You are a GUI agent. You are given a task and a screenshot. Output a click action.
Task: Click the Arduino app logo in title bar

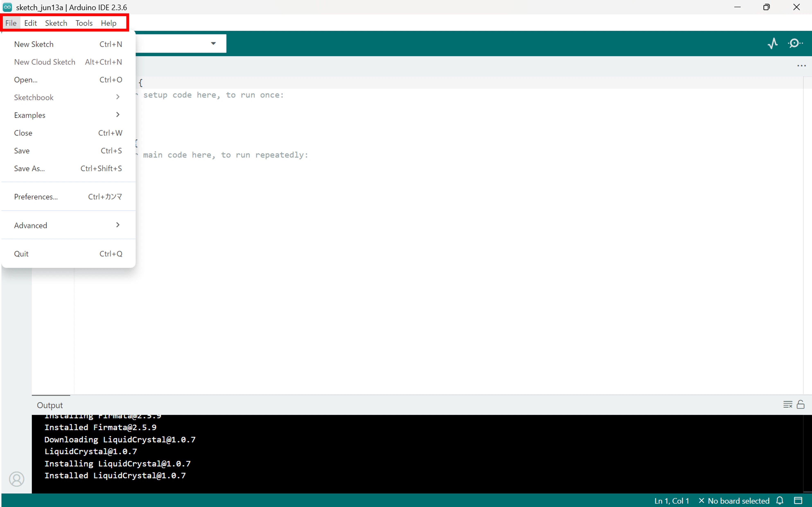pos(7,7)
